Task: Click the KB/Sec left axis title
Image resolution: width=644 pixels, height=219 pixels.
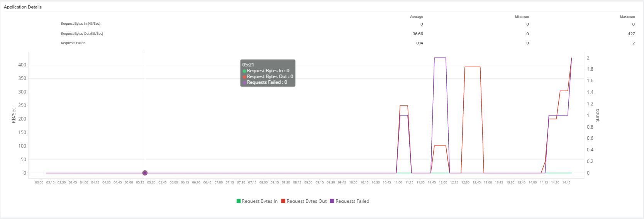Action: [x=14, y=115]
